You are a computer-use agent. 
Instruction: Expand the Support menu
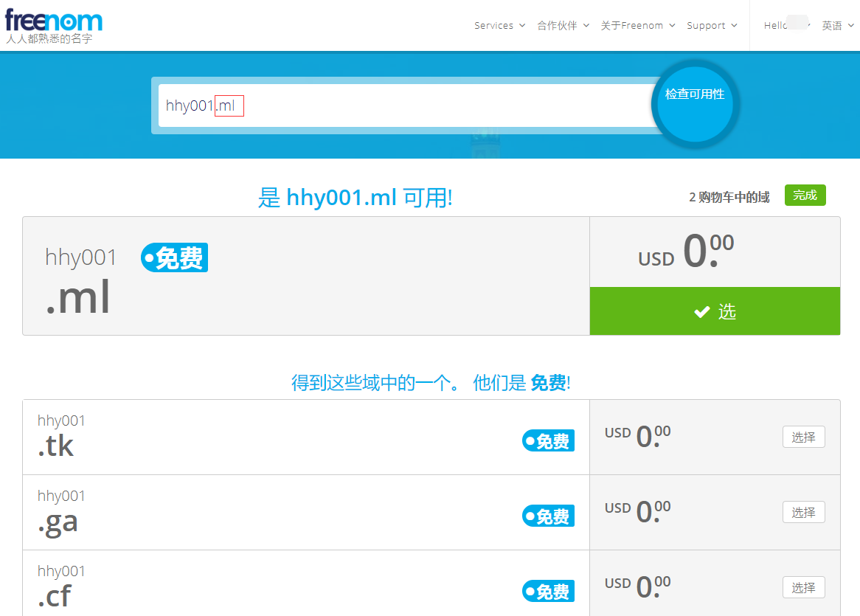coord(712,25)
